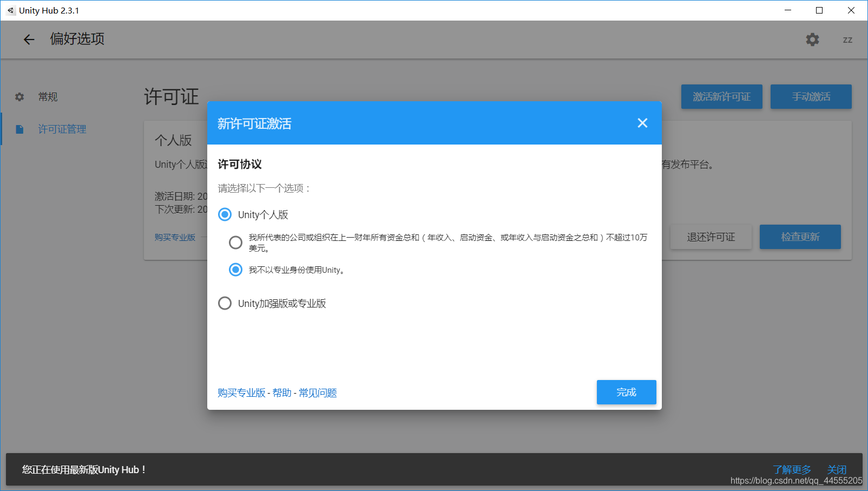Dismiss notification with 关闭
This screenshot has width=868, height=491.
(x=837, y=469)
